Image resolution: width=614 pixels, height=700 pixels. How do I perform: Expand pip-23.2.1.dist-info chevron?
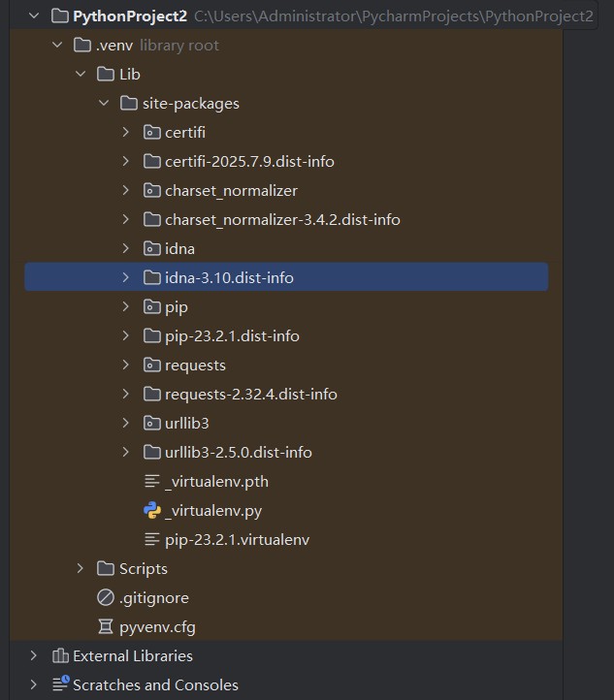pyautogui.click(x=126, y=335)
